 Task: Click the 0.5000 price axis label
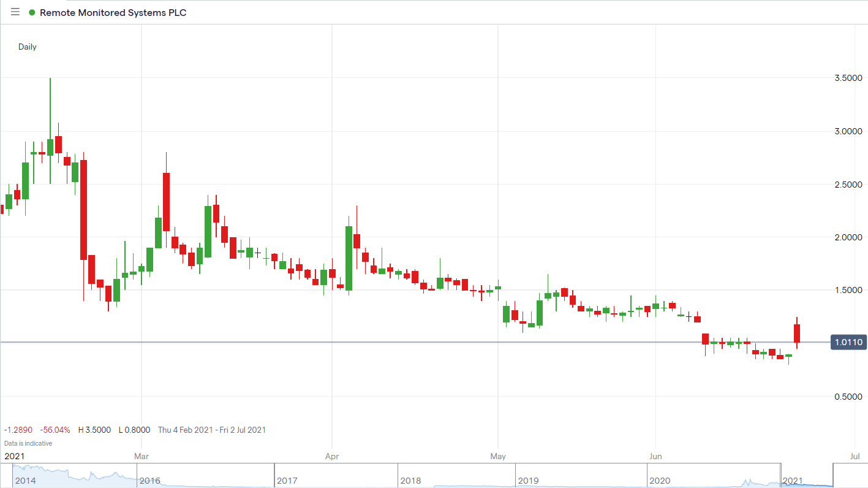click(849, 397)
